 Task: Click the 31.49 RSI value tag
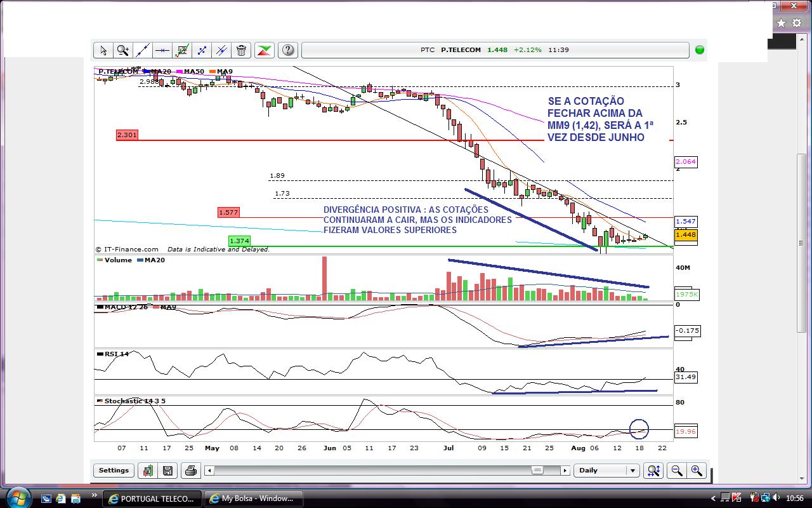coord(686,377)
